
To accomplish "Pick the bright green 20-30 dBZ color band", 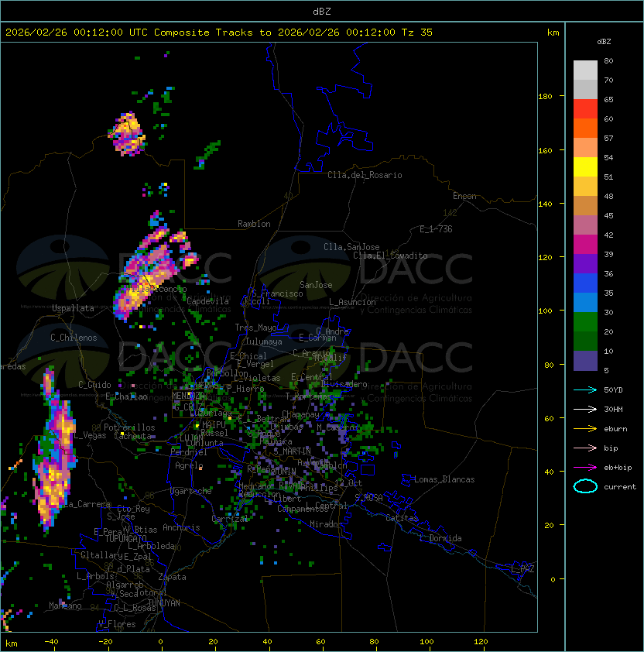I will pyautogui.click(x=585, y=322).
